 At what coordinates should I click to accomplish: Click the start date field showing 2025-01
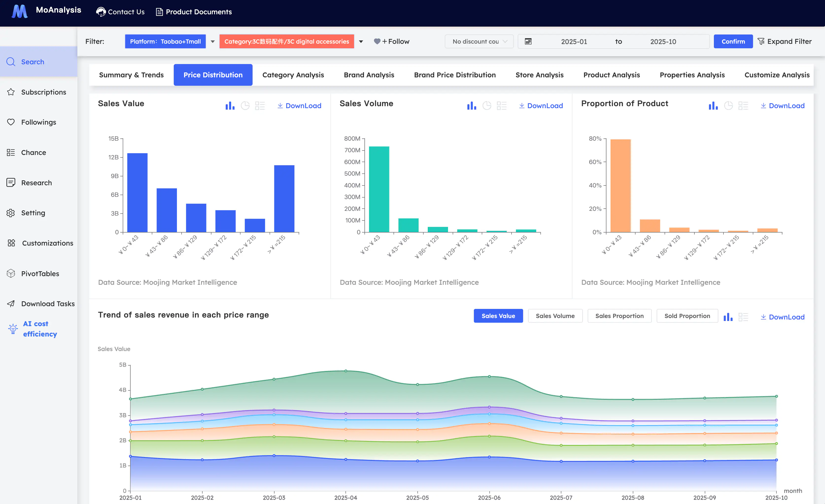click(574, 41)
